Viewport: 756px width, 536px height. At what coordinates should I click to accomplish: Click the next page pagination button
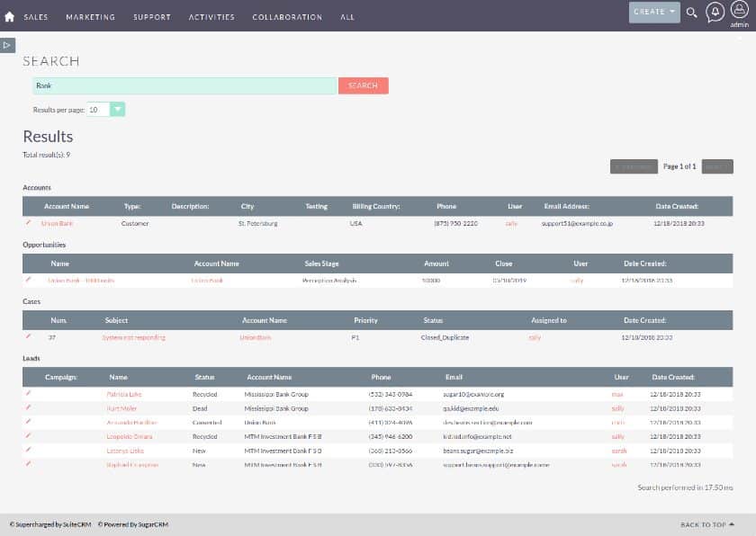click(x=716, y=166)
